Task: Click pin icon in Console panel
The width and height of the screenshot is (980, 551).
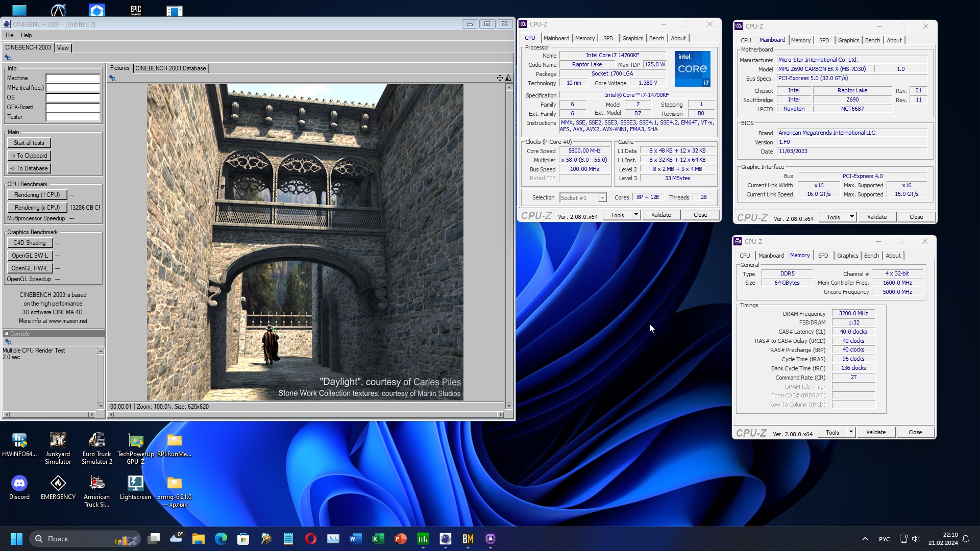Action: tap(8, 342)
